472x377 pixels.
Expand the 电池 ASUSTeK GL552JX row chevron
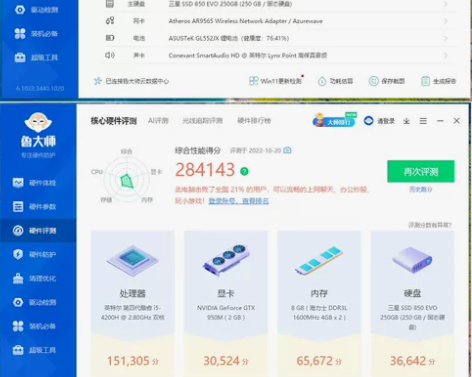446,38
